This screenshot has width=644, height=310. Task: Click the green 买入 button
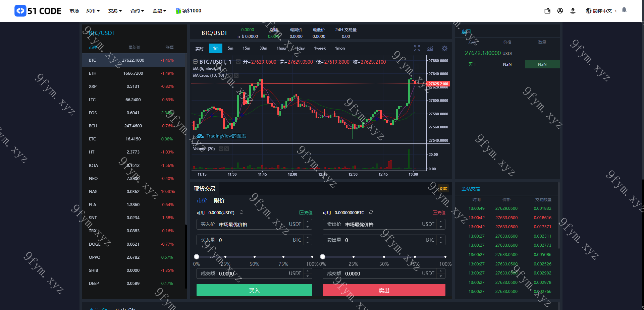(x=254, y=290)
